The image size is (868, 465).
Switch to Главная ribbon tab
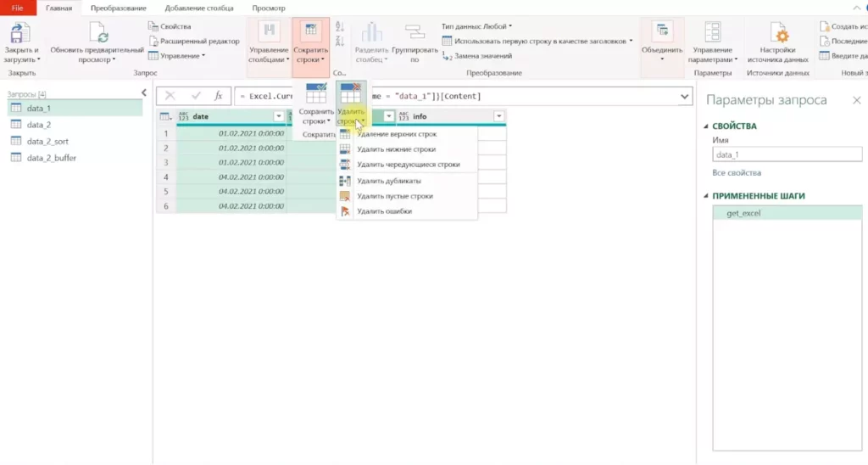(x=58, y=8)
